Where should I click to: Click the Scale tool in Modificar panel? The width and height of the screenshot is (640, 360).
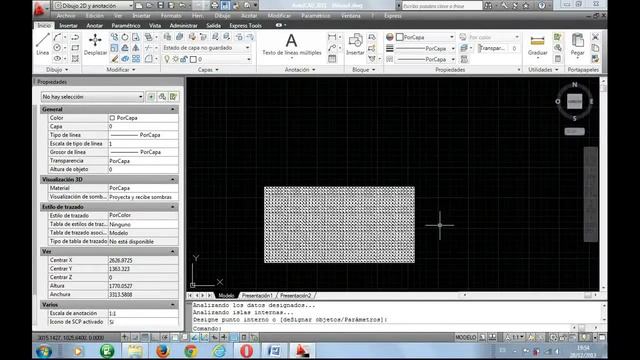coord(114,48)
